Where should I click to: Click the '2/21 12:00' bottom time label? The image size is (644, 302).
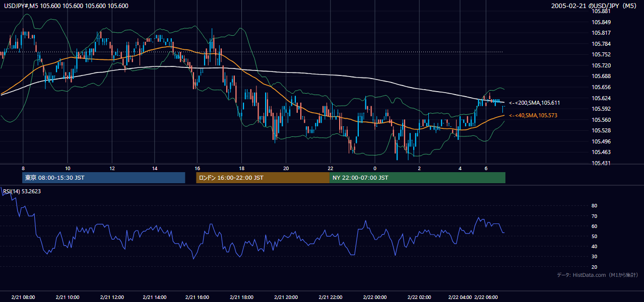click(112, 297)
